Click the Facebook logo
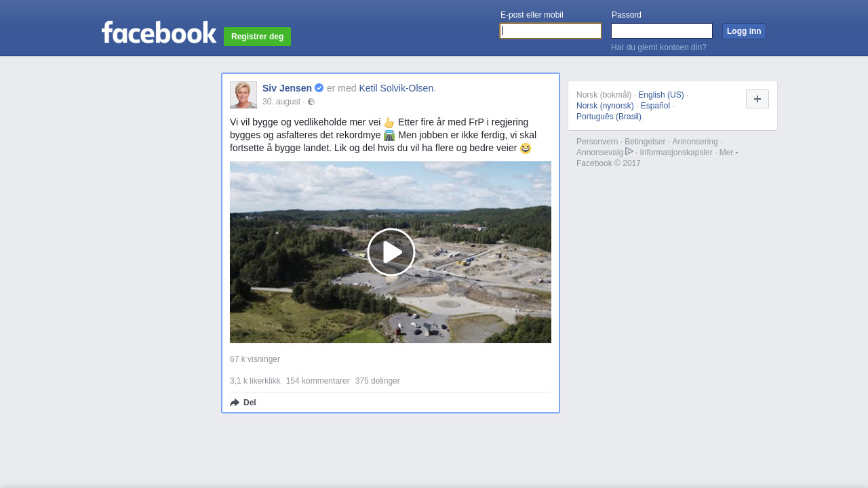Screen dimensions: 868x488 coord(159,33)
